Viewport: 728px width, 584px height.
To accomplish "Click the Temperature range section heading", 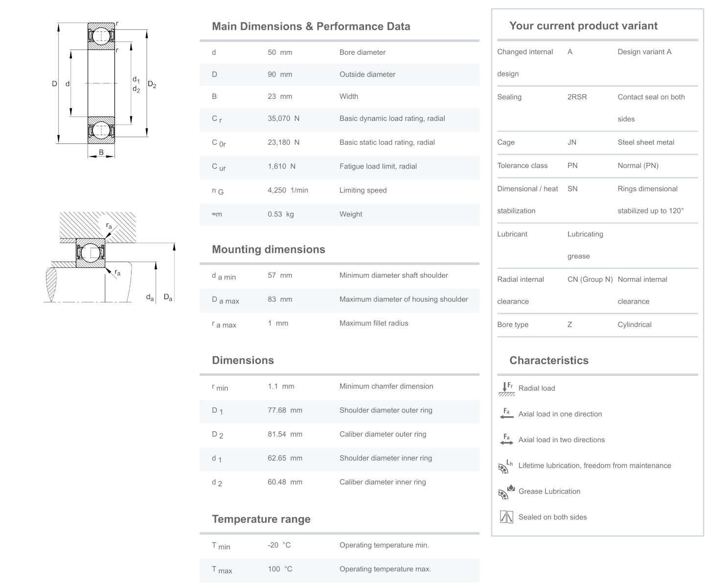I will click(261, 519).
